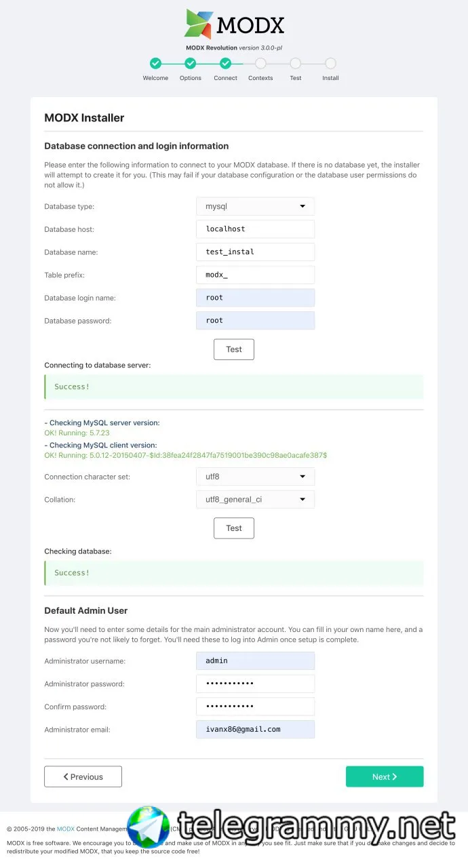The width and height of the screenshot is (468, 868).
Task: Click the Database host field
Action: pos(256,229)
